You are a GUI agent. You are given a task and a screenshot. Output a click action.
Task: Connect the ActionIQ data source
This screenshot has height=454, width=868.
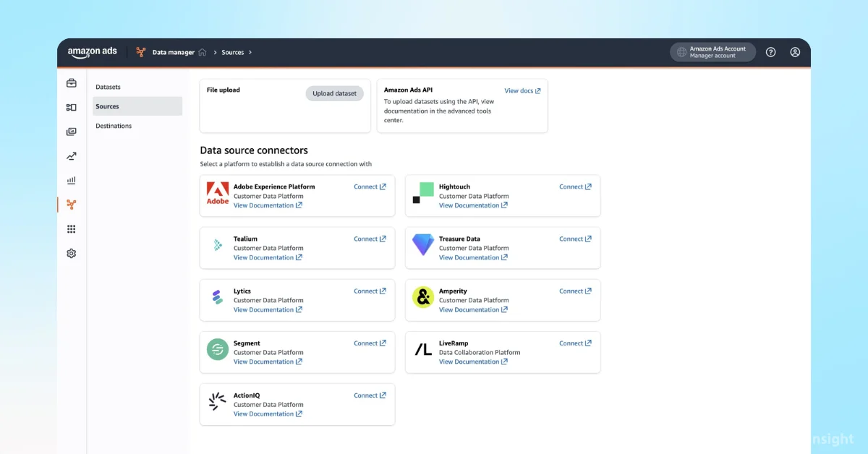click(370, 395)
